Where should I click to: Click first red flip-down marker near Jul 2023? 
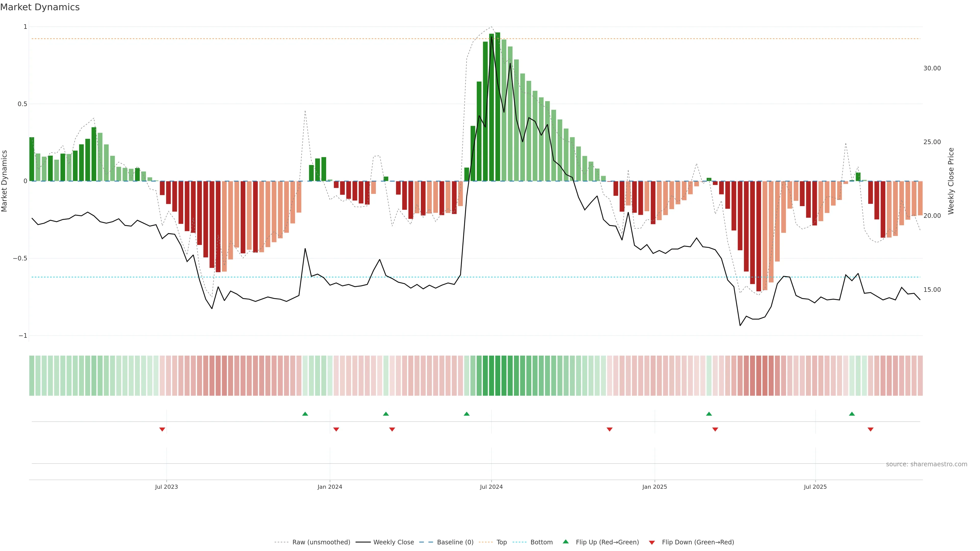[x=162, y=429]
